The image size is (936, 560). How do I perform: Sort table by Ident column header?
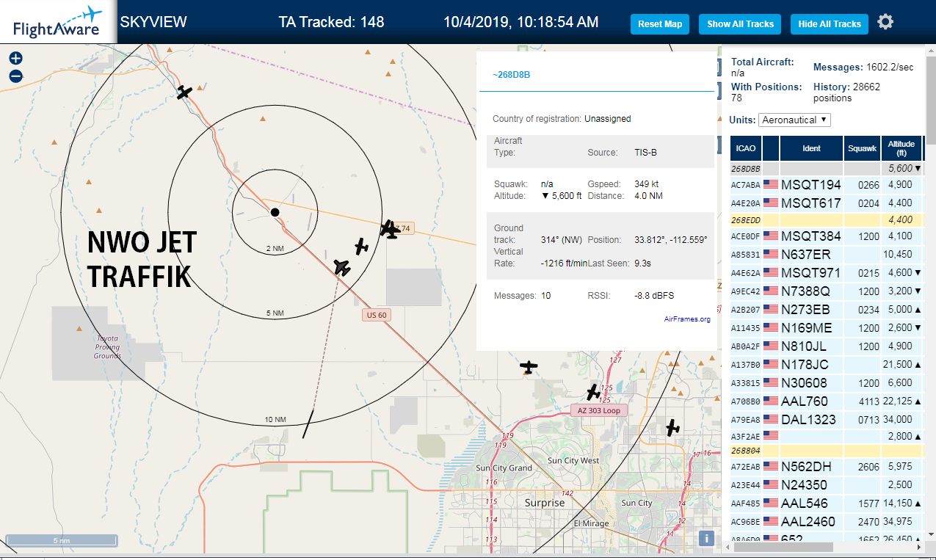coord(811,148)
